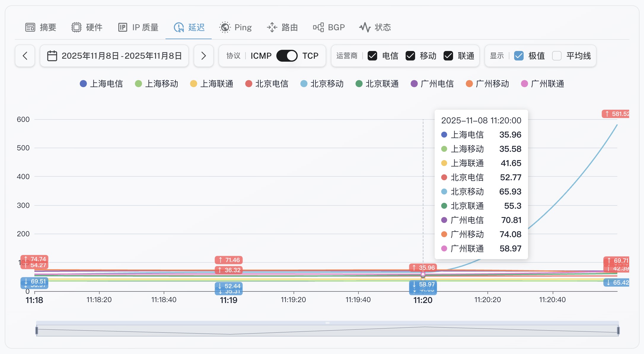Click the IP 质量 icon
Viewport: 644px width, 354px height.
coord(122,27)
